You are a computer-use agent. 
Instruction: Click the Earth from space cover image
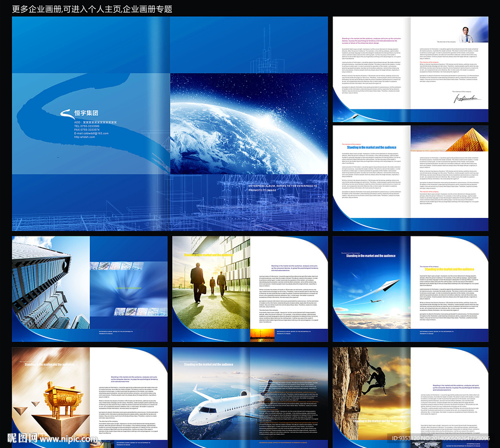pos(249,124)
